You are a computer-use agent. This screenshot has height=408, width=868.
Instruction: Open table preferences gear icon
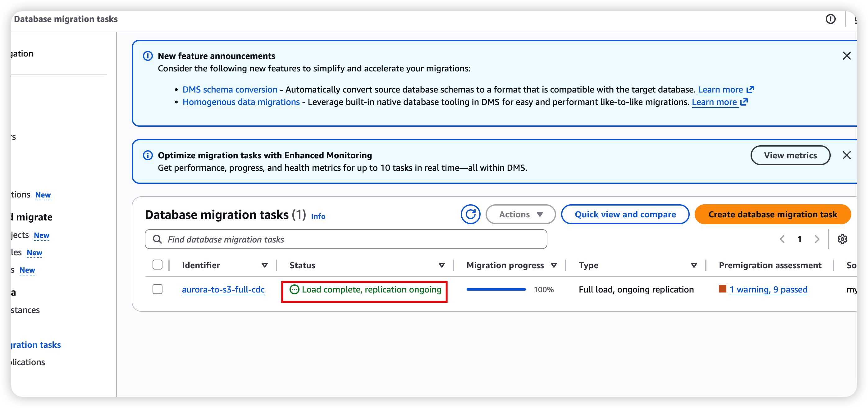(x=842, y=239)
